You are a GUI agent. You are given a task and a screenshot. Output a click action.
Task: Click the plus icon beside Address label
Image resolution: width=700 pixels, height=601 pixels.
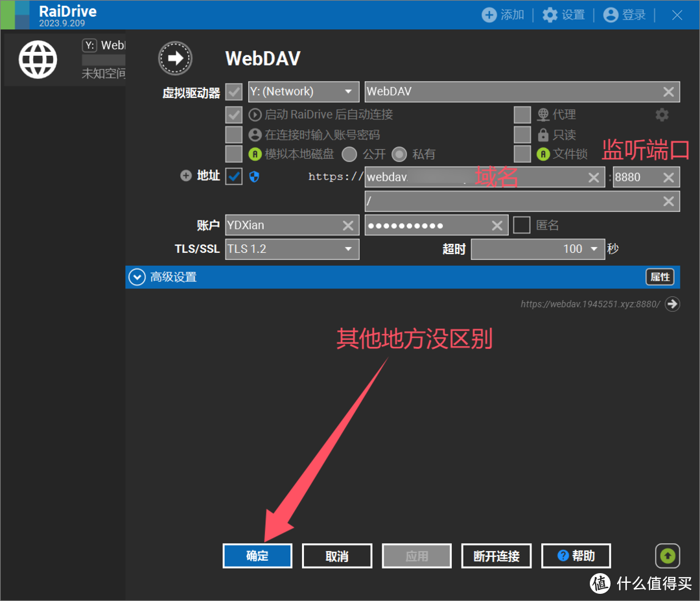[186, 176]
